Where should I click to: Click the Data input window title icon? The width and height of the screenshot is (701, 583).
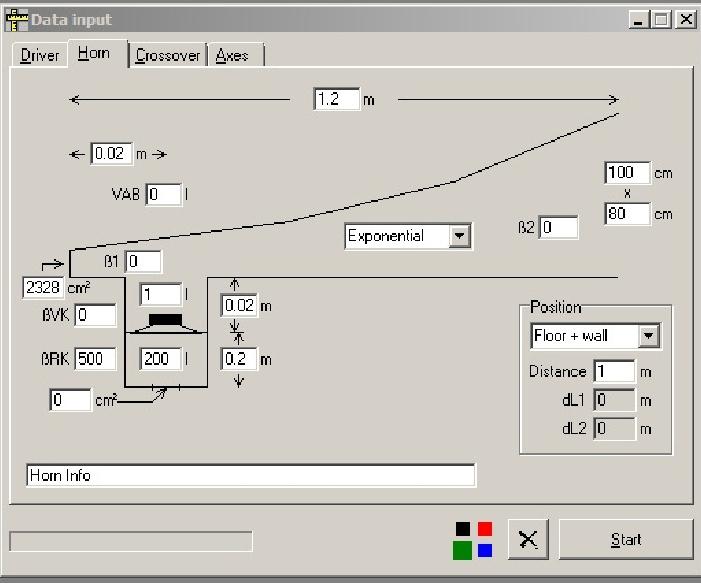(17, 20)
